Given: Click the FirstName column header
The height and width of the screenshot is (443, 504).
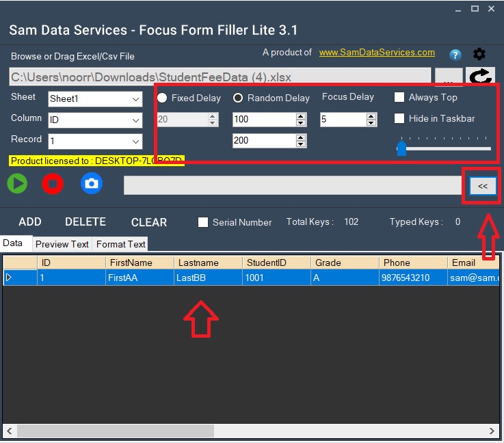Looking at the screenshot, I should 140,263.
